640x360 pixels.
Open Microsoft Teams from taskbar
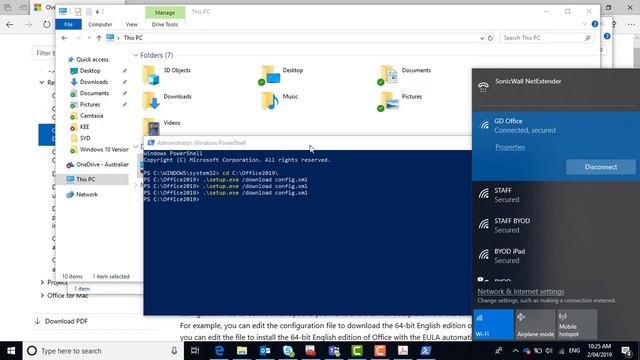pyautogui.click(x=334, y=351)
